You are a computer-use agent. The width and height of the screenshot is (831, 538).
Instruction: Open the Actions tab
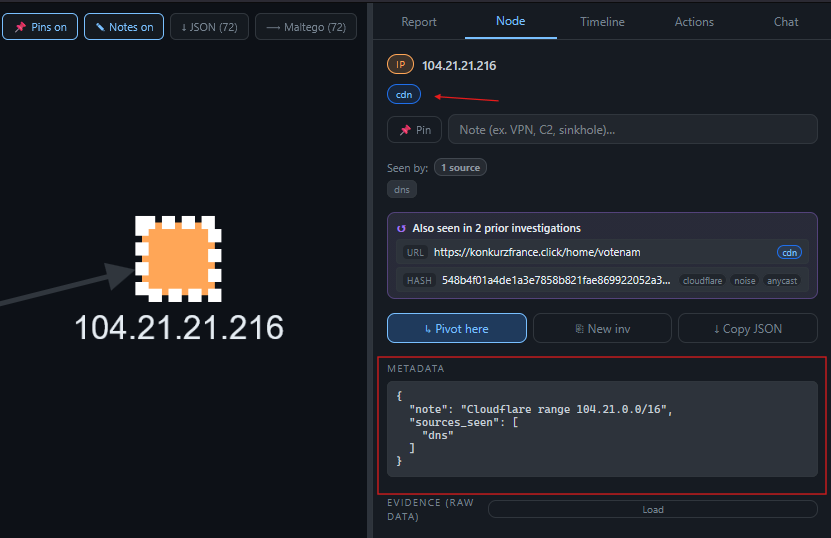point(694,22)
